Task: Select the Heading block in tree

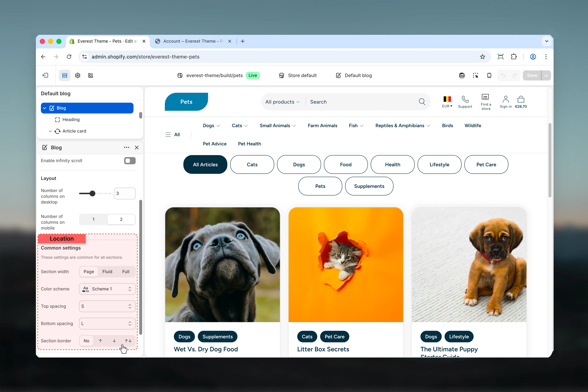Action: (71, 120)
